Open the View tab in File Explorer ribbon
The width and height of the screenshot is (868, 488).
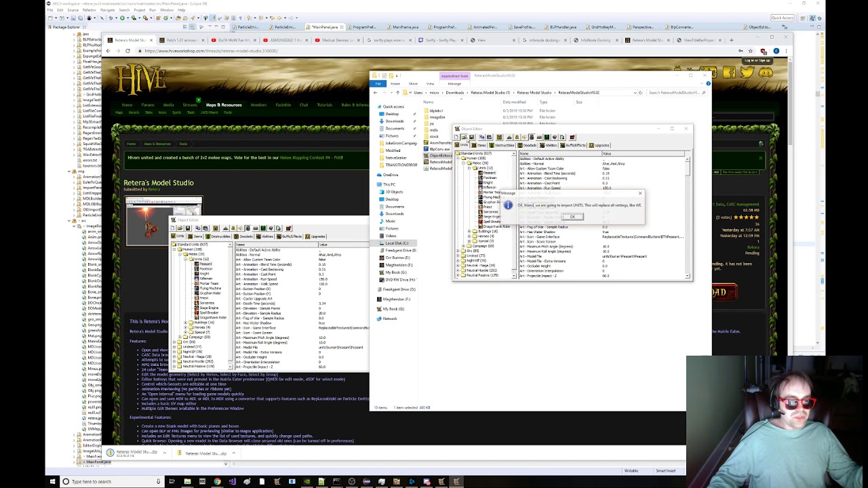(x=430, y=84)
